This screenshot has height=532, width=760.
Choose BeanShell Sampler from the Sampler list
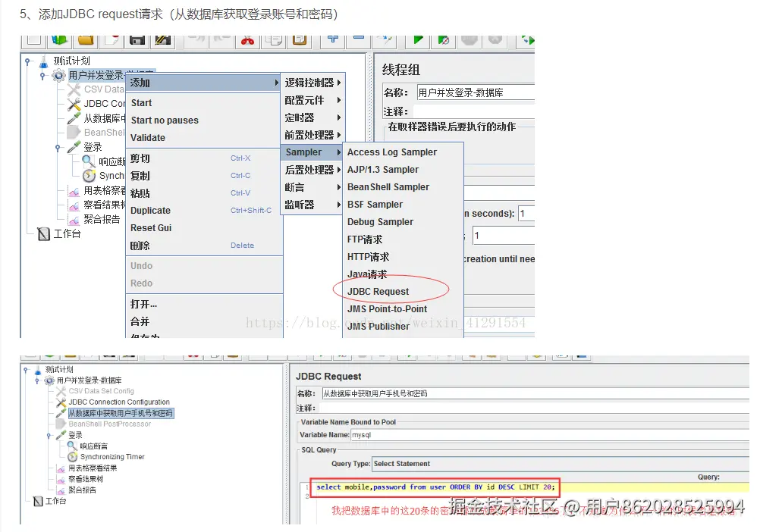point(402,187)
